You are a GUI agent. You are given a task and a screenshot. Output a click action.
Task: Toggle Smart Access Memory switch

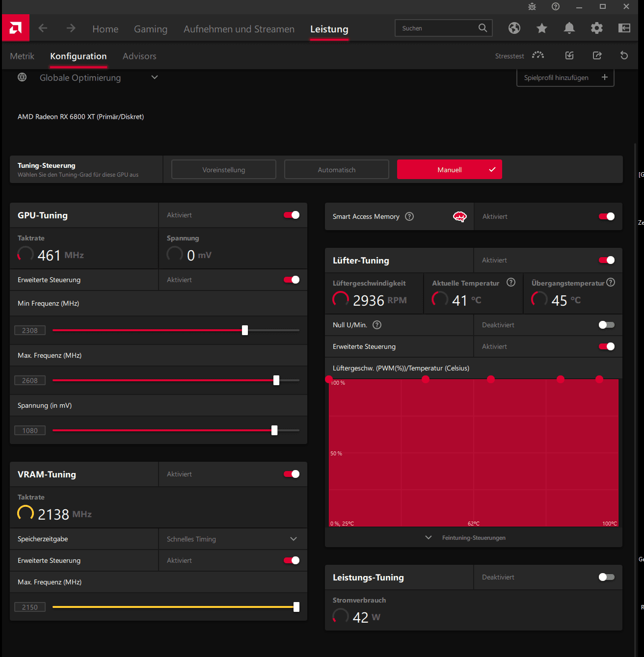pyautogui.click(x=607, y=216)
